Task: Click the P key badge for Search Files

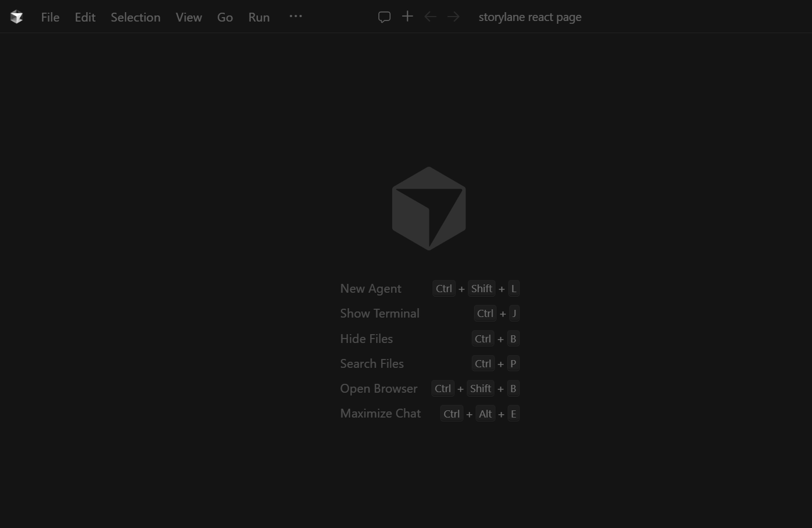Action: [513, 364]
